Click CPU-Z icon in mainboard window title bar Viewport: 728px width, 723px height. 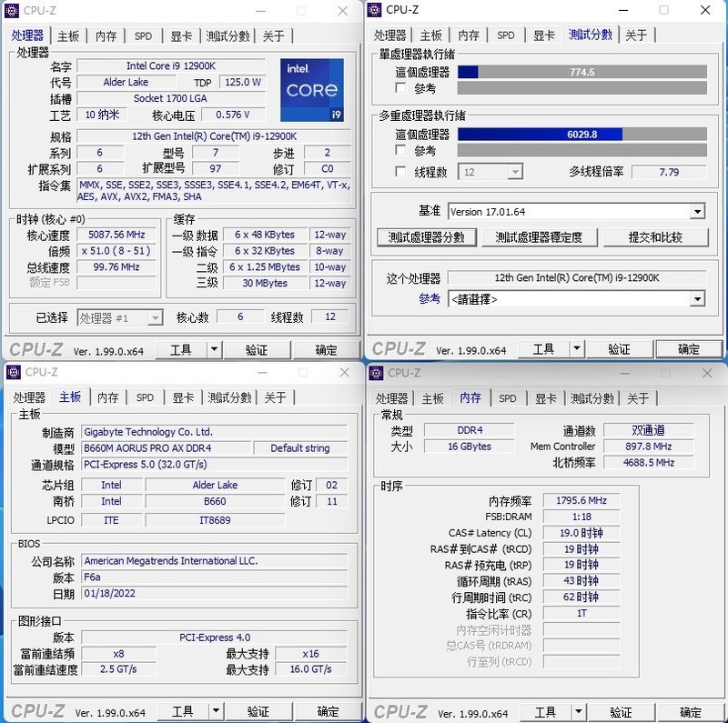click(x=12, y=373)
